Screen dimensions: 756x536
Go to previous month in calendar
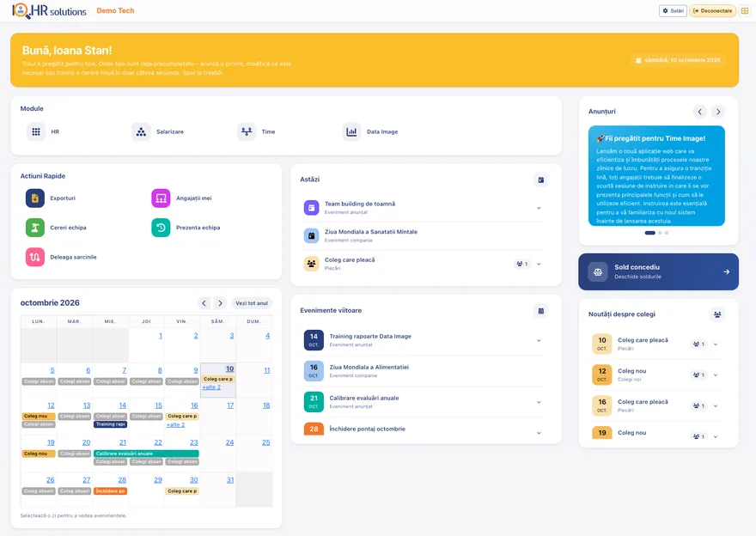tap(204, 303)
